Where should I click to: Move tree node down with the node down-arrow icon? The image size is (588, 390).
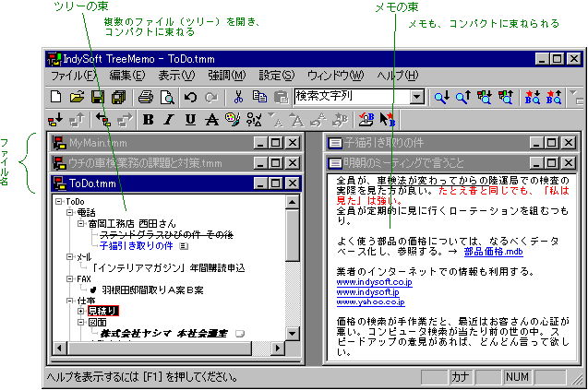[x=55, y=120]
